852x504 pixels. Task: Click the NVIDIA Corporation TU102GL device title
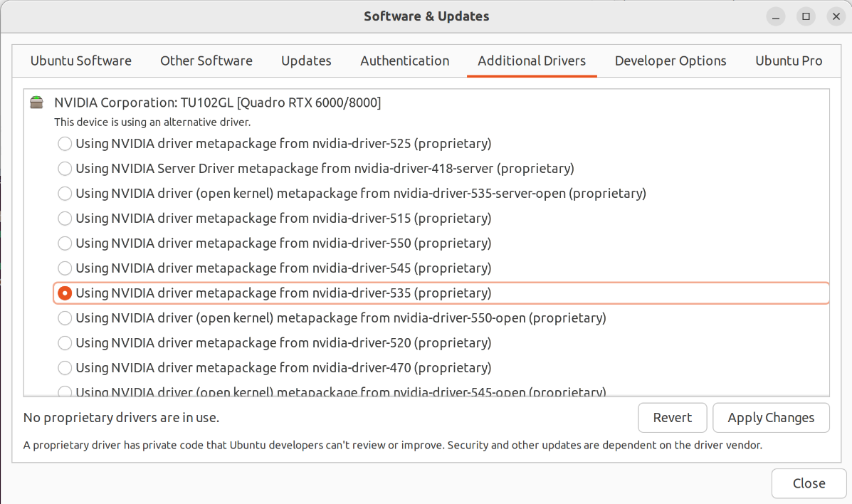[217, 103]
